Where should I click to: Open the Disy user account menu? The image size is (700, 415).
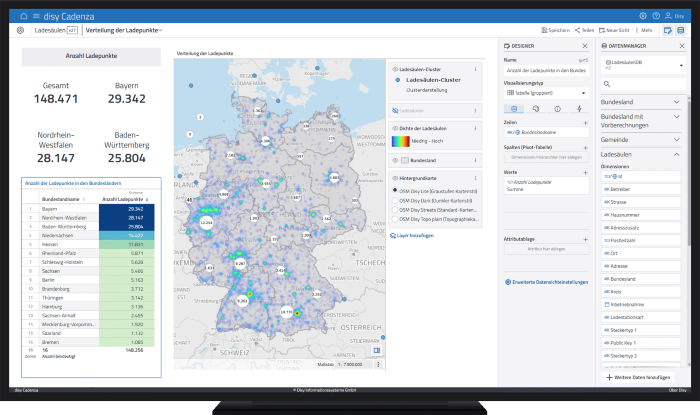point(675,16)
